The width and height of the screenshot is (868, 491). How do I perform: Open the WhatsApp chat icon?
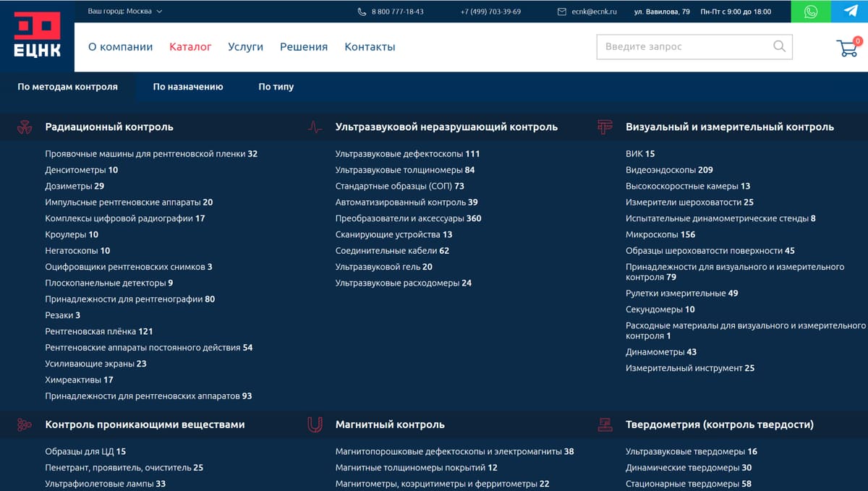tap(811, 12)
